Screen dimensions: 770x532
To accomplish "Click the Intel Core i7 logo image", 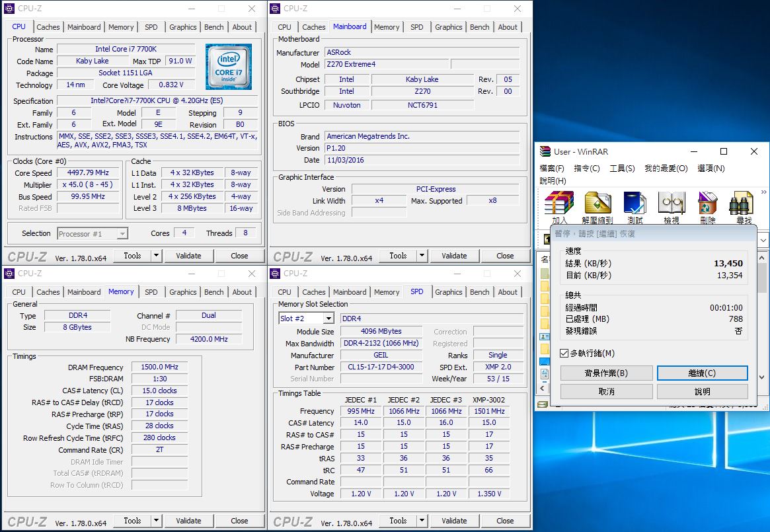I will click(x=229, y=67).
